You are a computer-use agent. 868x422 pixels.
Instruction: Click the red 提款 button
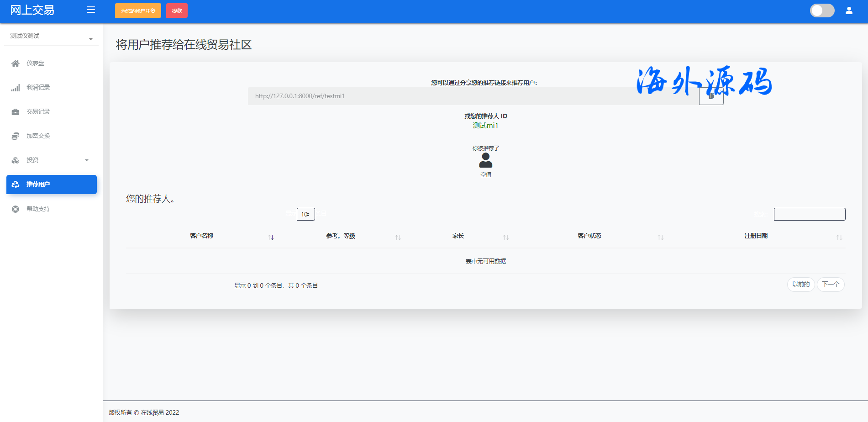(177, 11)
